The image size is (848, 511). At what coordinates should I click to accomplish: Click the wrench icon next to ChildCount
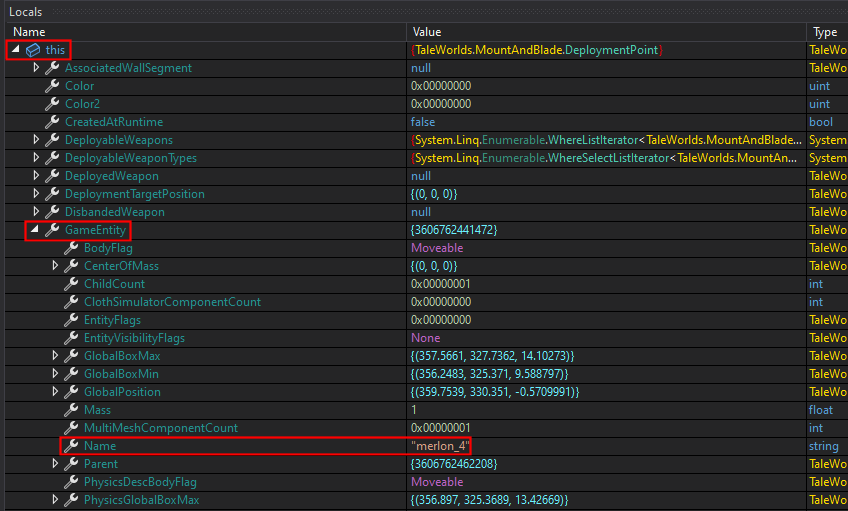click(71, 283)
